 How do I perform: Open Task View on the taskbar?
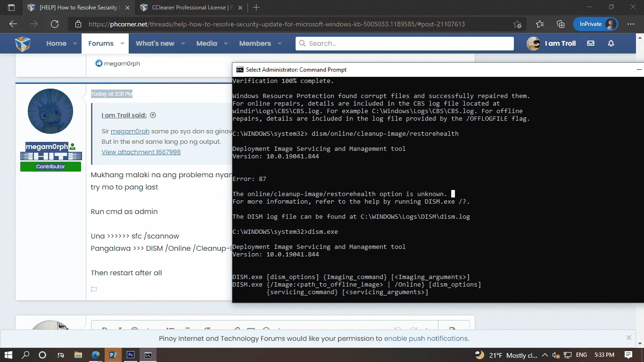tap(60, 355)
